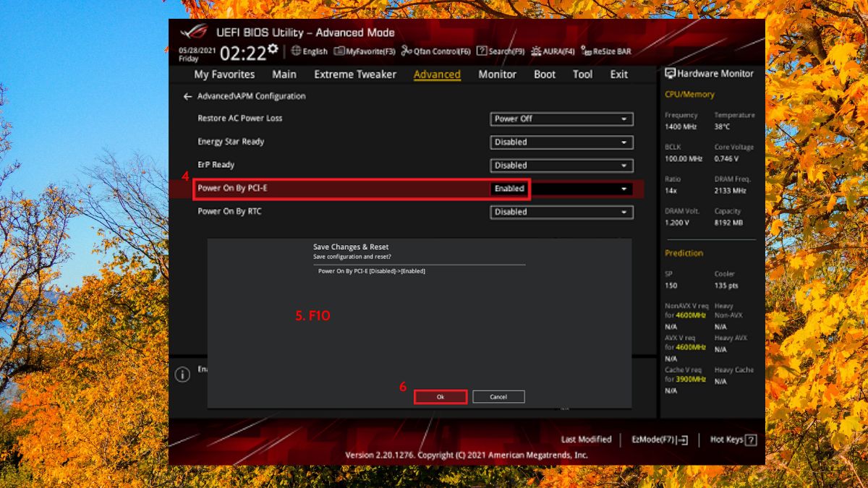Image resolution: width=868 pixels, height=488 pixels.
Task: Click the ReSize BAR icon
Action: [608, 51]
